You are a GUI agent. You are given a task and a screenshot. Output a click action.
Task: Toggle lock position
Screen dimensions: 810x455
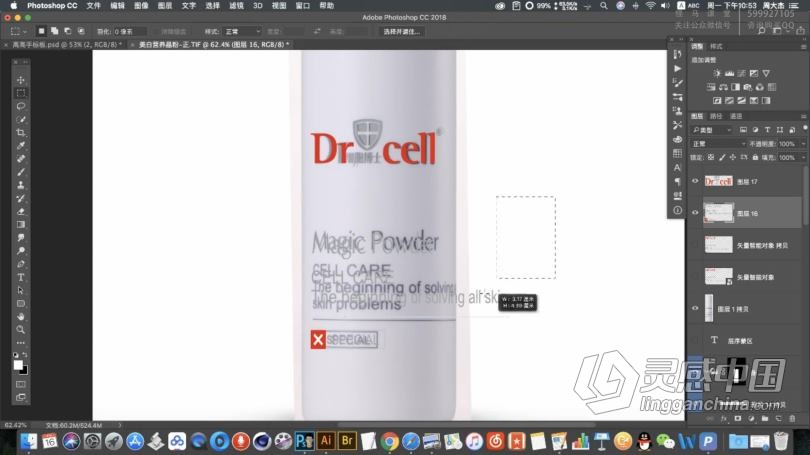click(x=733, y=157)
